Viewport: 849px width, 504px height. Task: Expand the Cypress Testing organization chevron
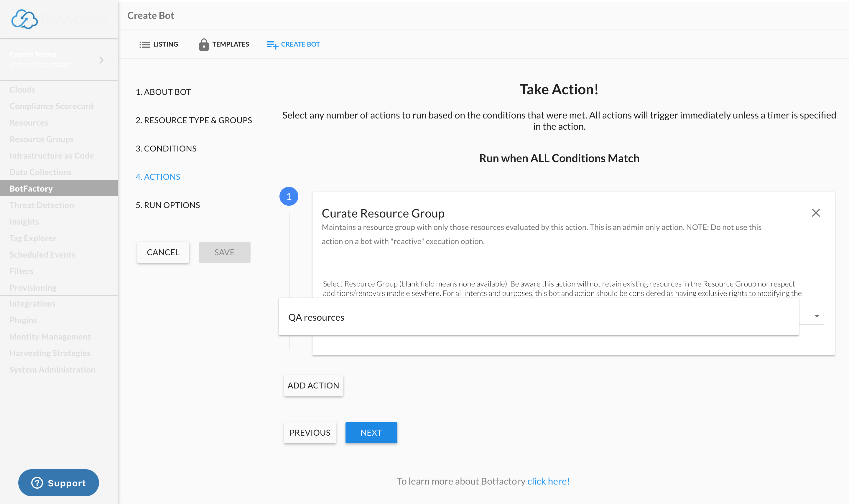click(101, 60)
